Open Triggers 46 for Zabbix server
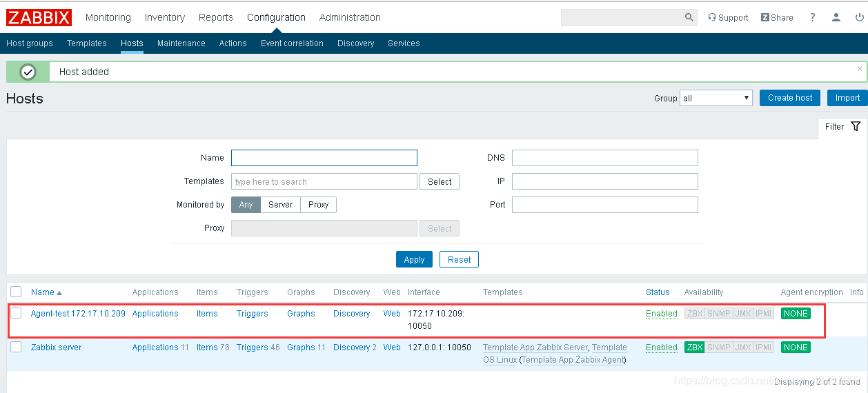Image resolution: width=868 pixels, height=393 pixels. (x=252, y=347)
